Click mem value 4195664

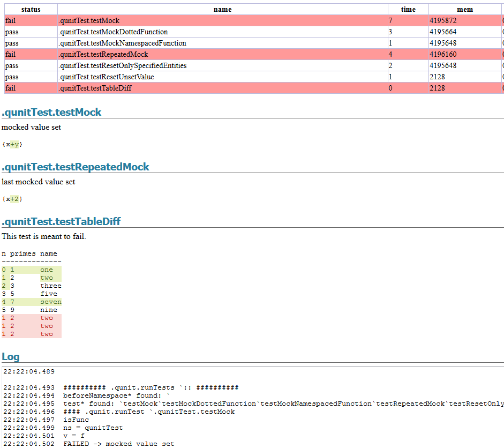click(x=443, y=32)
